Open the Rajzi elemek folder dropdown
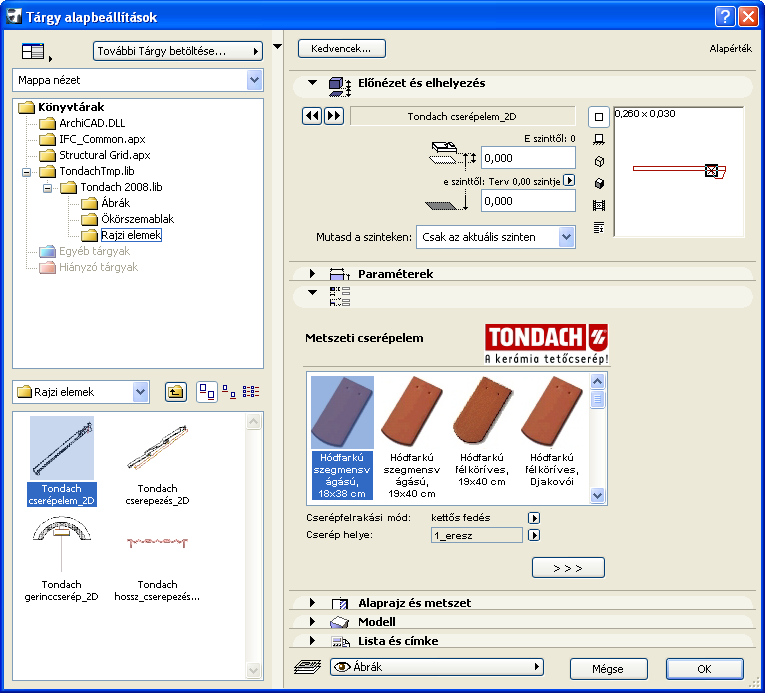This screenshot has height=693, width=765. pyautogui.click(x=141, y=392)
